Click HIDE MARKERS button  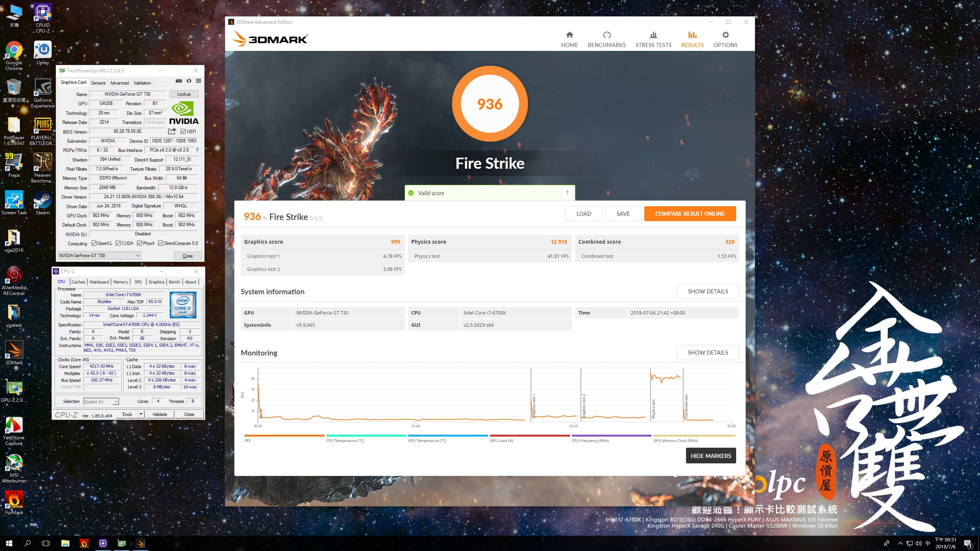[x=710, y=456]
